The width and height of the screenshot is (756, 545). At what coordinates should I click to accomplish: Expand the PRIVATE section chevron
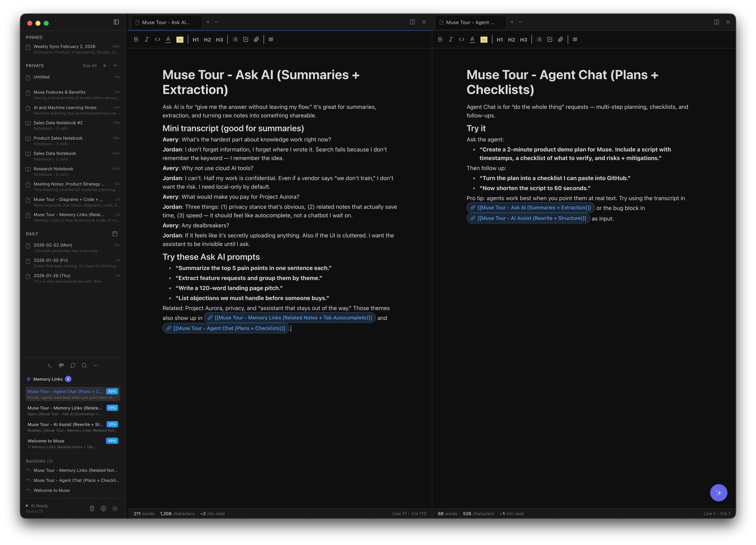coord(115,65)
